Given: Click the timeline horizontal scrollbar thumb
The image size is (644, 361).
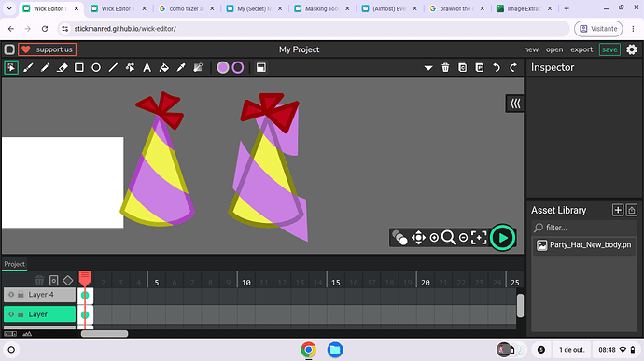Looking at the screenshot, I should pos(105,334).
